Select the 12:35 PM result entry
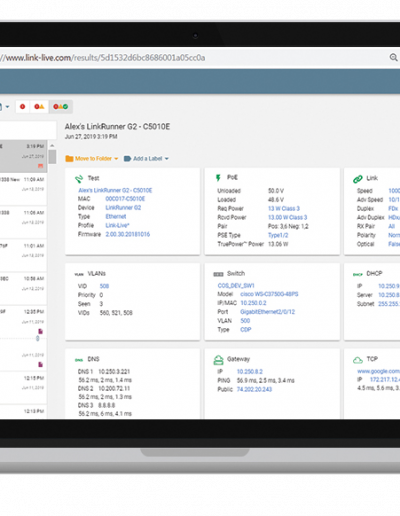 point(23,321)
